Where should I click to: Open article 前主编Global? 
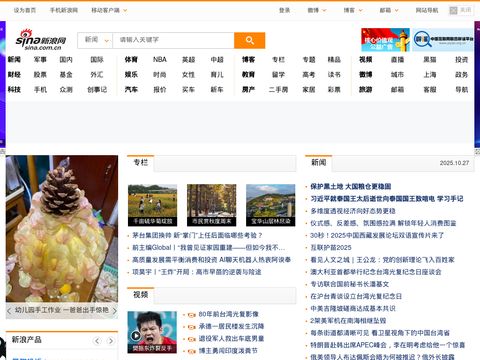click(208, 248)
